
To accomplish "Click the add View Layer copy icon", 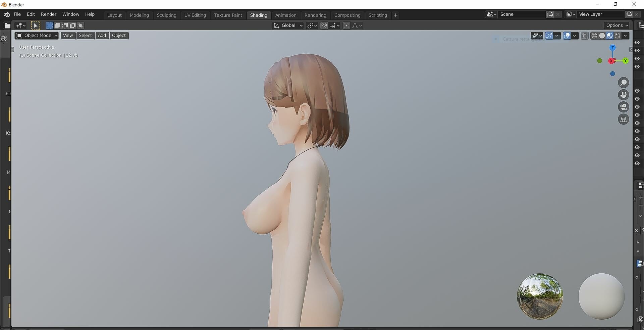I will (x=629, y=14).
